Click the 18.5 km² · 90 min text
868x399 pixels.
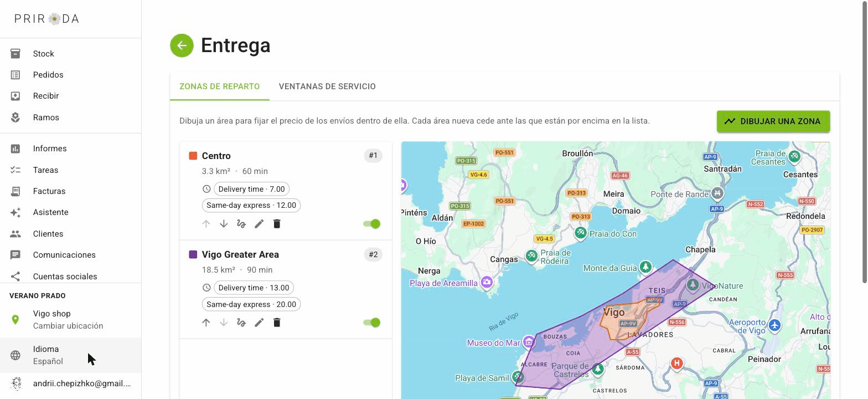(237, 270)
